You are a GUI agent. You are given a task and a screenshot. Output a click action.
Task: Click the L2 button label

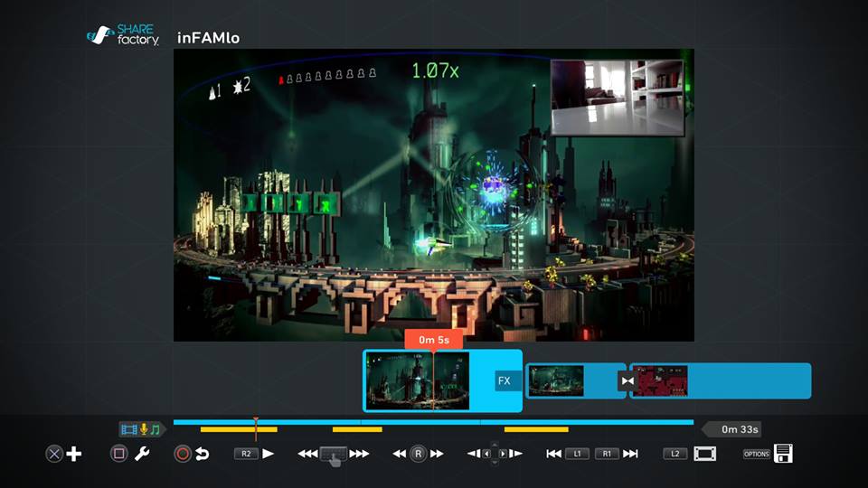coord(675,454)
